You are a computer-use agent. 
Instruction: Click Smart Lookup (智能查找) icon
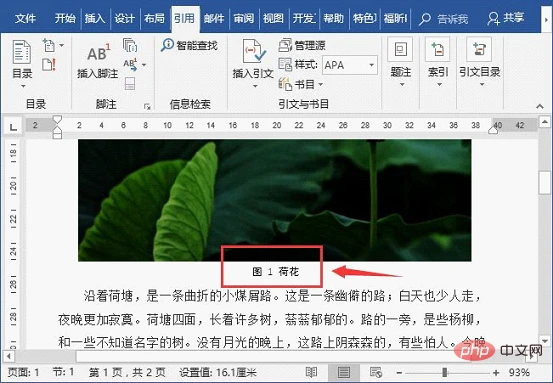[x=167, y=45]
